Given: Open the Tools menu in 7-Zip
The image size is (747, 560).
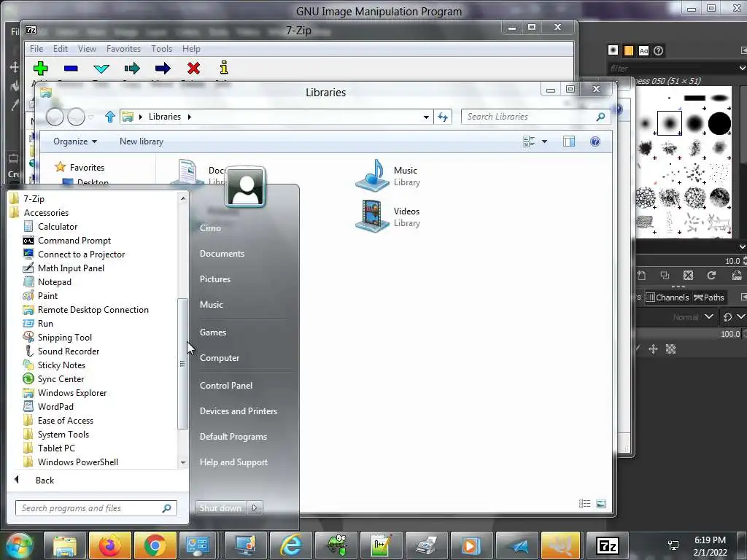Looking at the screenshot, I should point(161,49).
